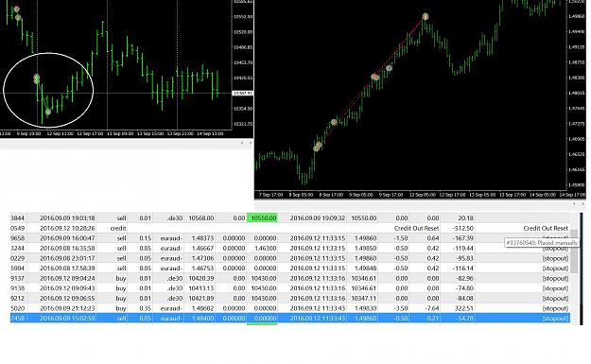Viewport: 591px width, 364px height.
Task: Select order 9212 row
Action: click(290, 298)
